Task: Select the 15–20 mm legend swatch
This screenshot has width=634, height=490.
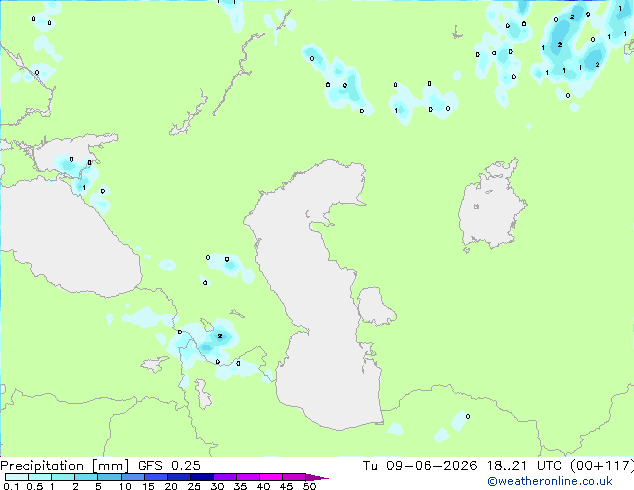Action: pos(156,477)
